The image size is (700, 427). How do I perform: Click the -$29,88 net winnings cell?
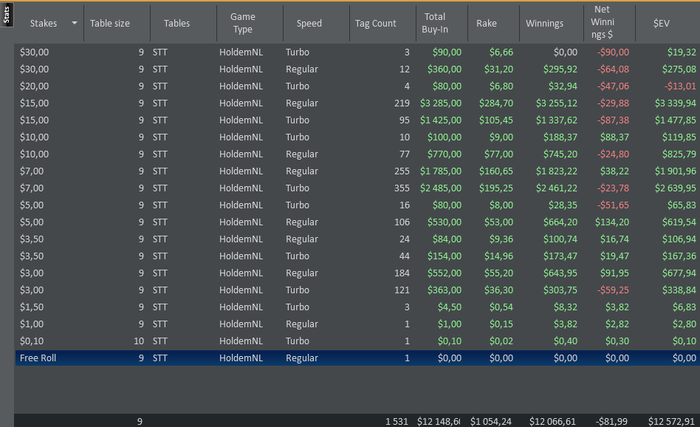(613, 103)
